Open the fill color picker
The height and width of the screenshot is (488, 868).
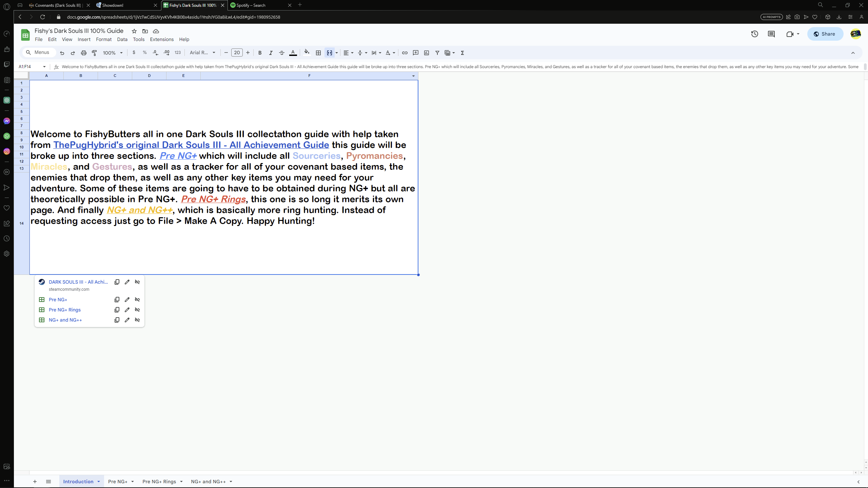pyautogui.click(x=307, y=53)
